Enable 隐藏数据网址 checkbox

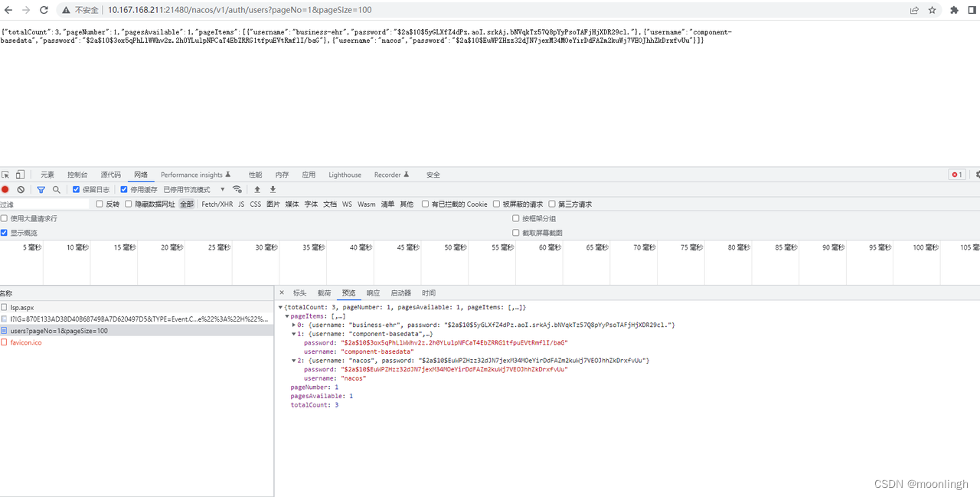[129, 204]
